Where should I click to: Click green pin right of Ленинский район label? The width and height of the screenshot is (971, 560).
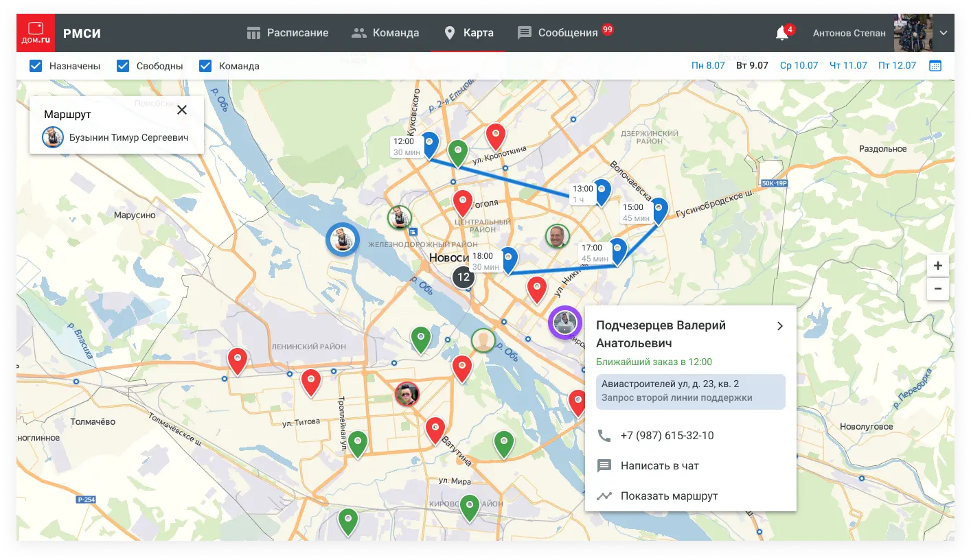(x=421, y=340)
